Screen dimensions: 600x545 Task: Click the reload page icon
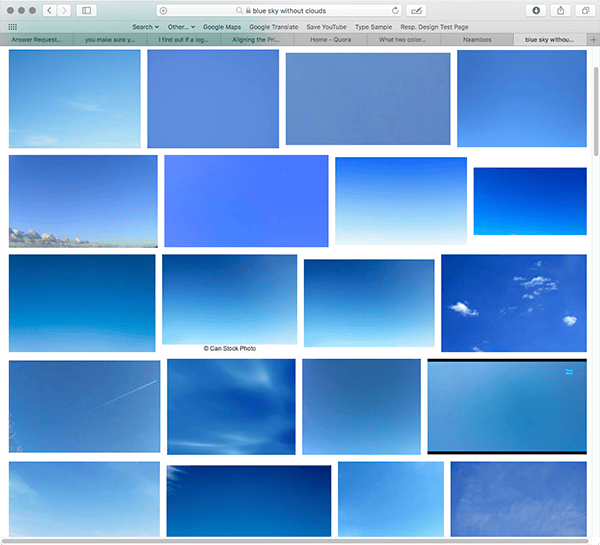pyautogui.click(x=395, y=10)
